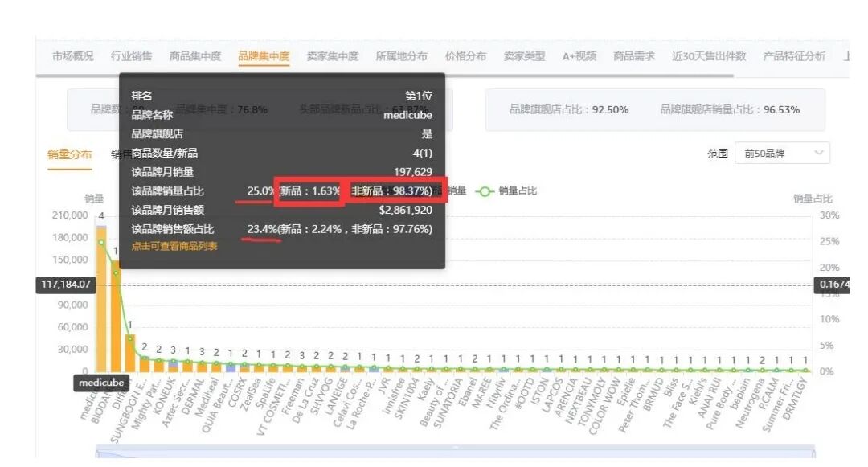Image resolution: width=868 pixels, height=467 pixels.
Task: Click the Neutrogena brand label
Action: point(750,402)
